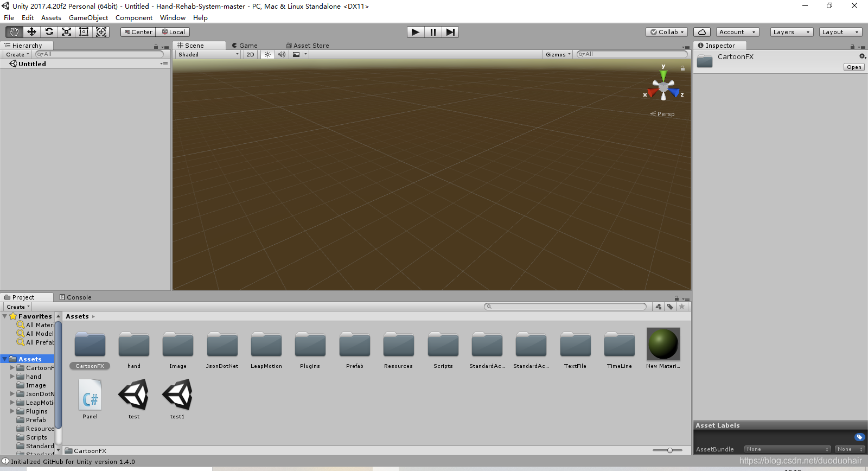The image size is (868, 471).
Task: Toggle Center pivot mode
Action: [138, 32]
